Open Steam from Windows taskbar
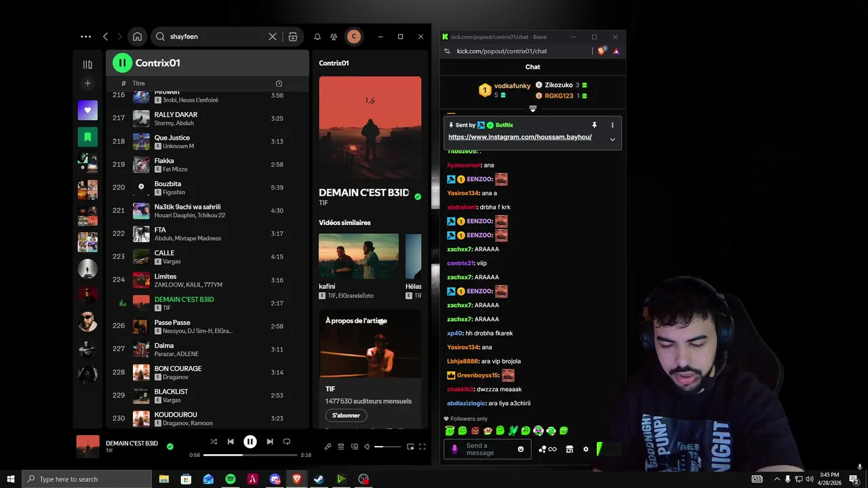868x488 pixels. (319, 479)
